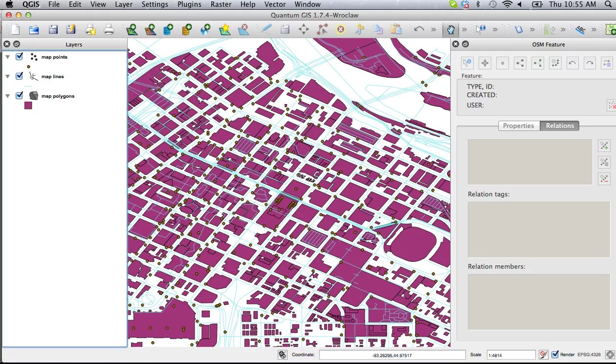Open OSM edit history icon

click(607, 63)
